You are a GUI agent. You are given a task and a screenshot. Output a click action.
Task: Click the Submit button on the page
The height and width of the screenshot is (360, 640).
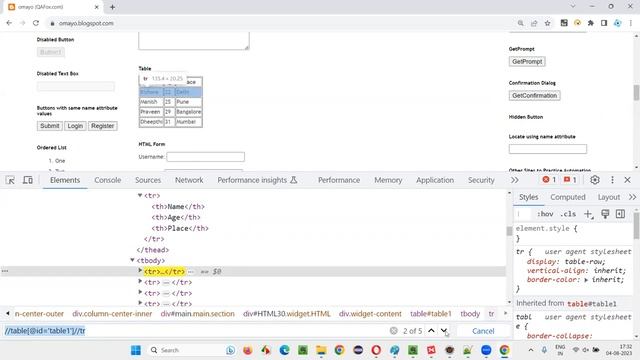point(49,126)
